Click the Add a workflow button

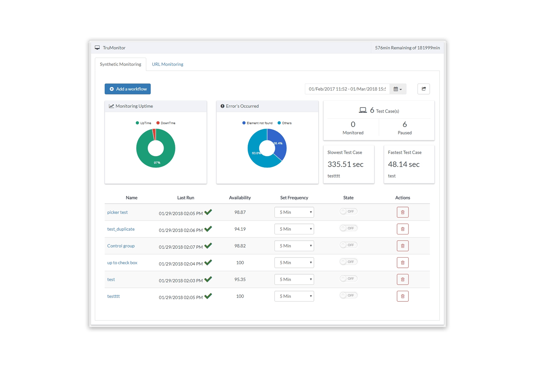click(x=128, y=89)
